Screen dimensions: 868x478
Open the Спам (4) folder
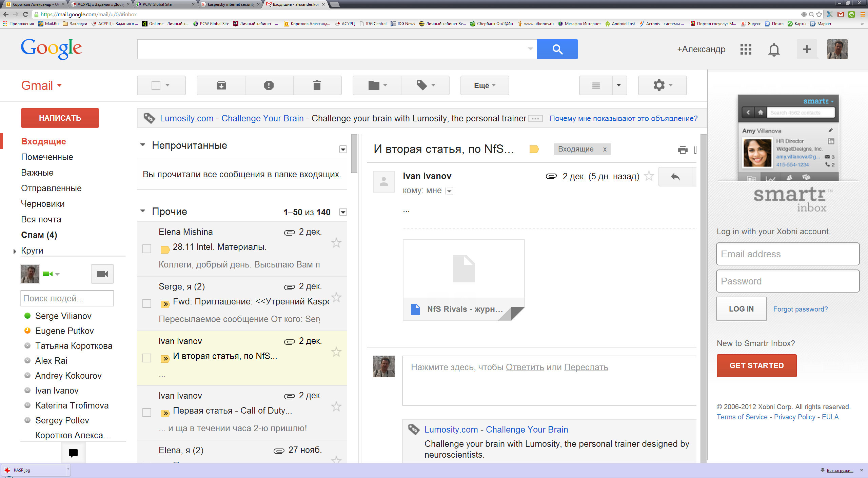39,235
